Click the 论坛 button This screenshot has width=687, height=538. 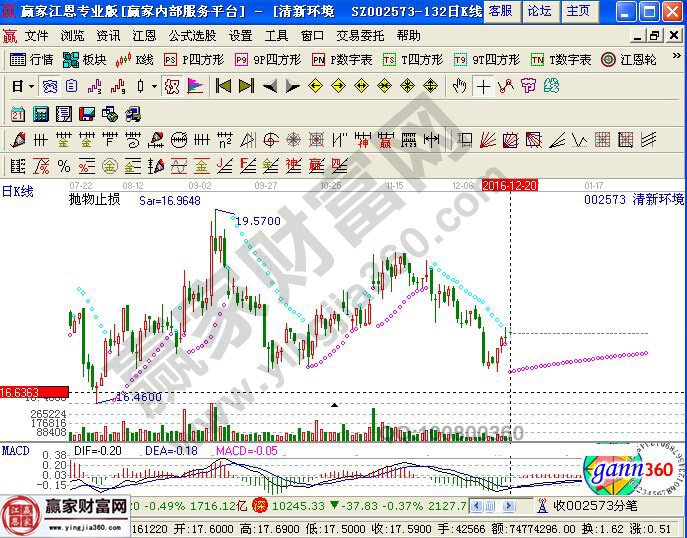click(x=539, y=11)
